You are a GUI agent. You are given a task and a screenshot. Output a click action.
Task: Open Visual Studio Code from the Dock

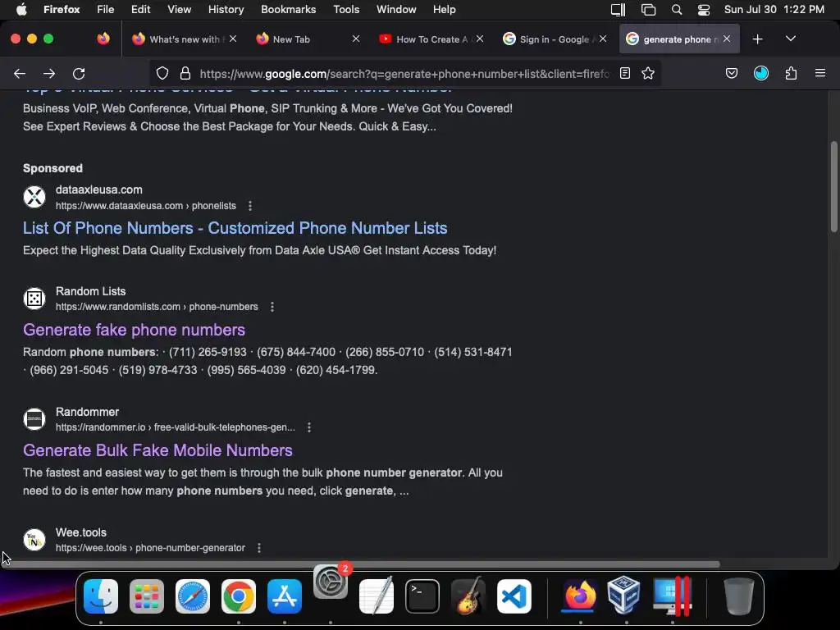pos(514,596)
